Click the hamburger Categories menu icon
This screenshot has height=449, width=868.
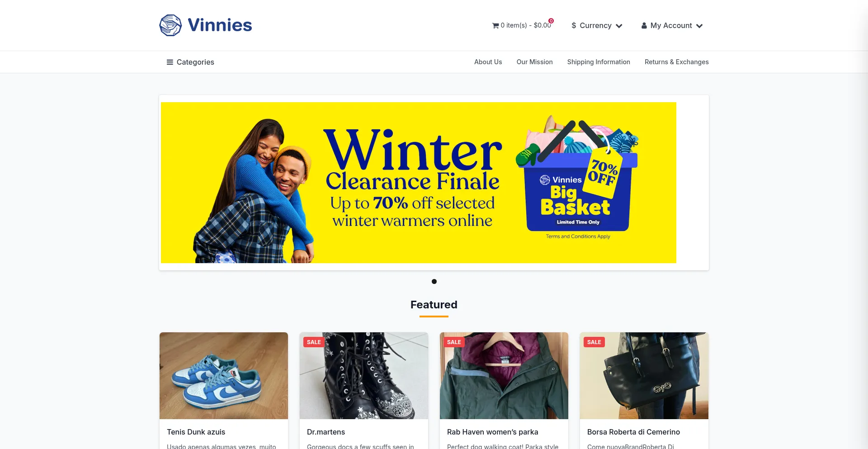tap(170, 62)
